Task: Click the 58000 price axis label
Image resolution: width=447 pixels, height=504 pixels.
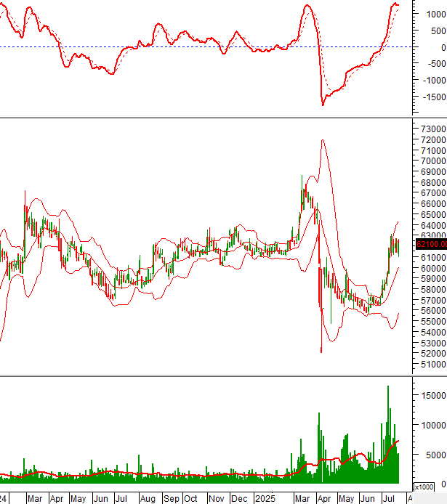Action: [x=433, y=289]
